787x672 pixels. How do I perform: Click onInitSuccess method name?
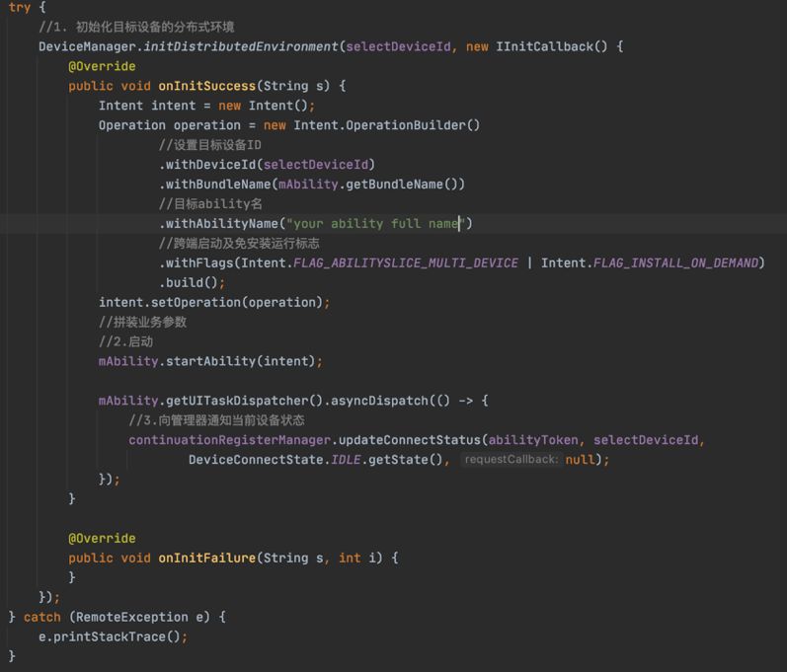coord(206,86)
